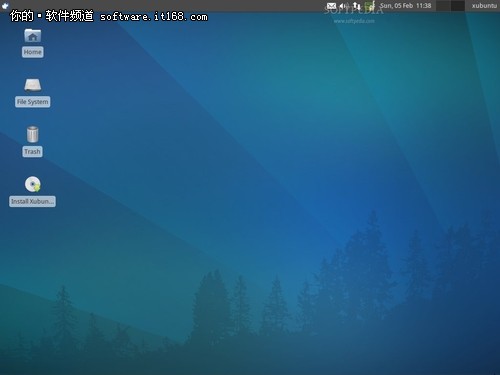Open the Trash desktop icon
The width and height of the screenshot is (500, 375).
[32, 134]
